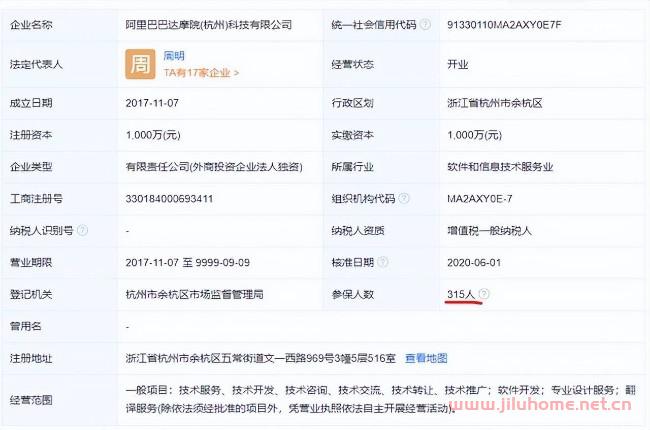Click the orange 周 avatar icon
This screenshot has width=650, height=430.
tap(139, 64)
